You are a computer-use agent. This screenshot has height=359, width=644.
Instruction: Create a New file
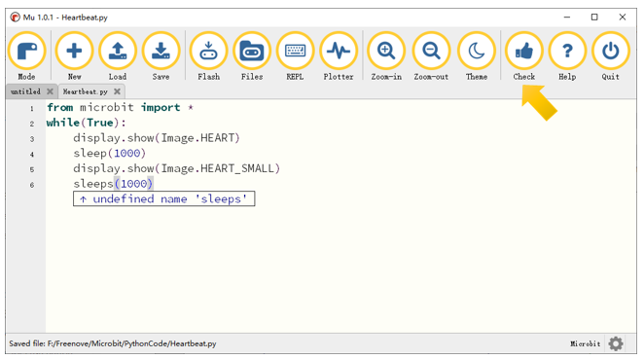point(74,51)
